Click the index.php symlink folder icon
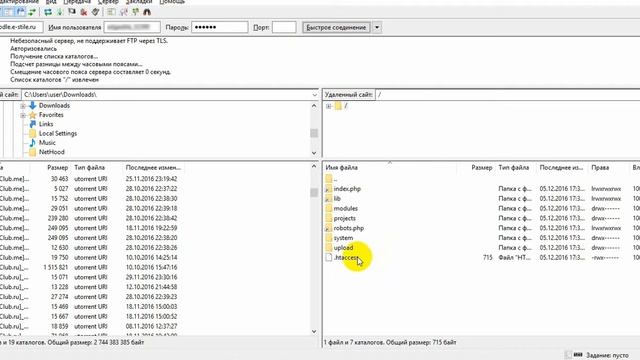The image size is (640, 360). coord(329,189)
